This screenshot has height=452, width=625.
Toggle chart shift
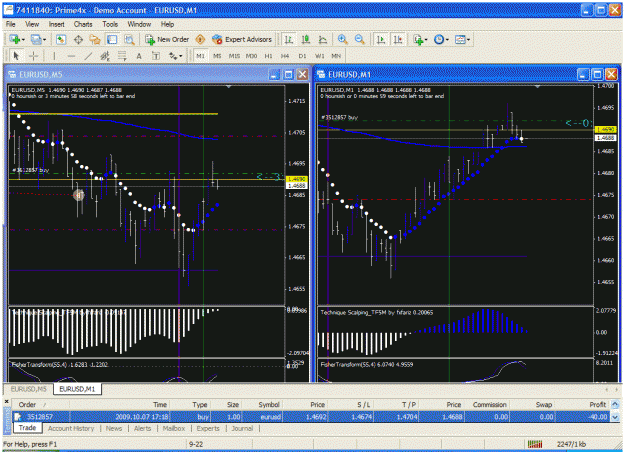pos(398,39)
